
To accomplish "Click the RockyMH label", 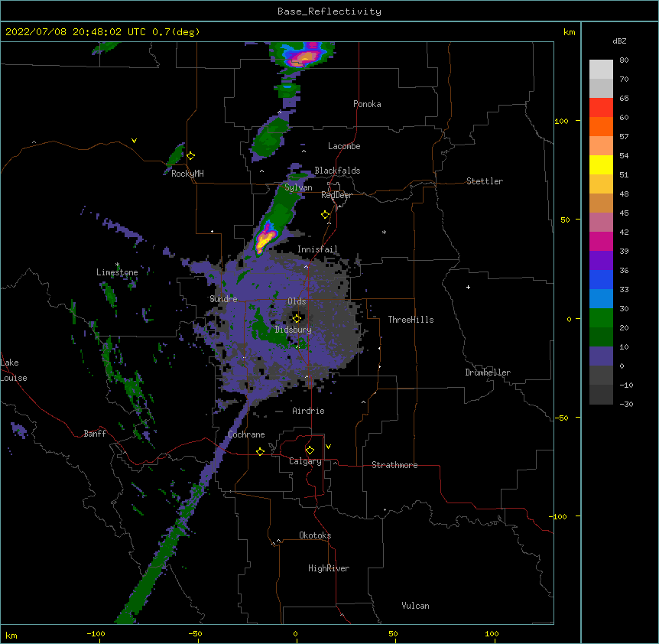I will (x=187, y=174).
